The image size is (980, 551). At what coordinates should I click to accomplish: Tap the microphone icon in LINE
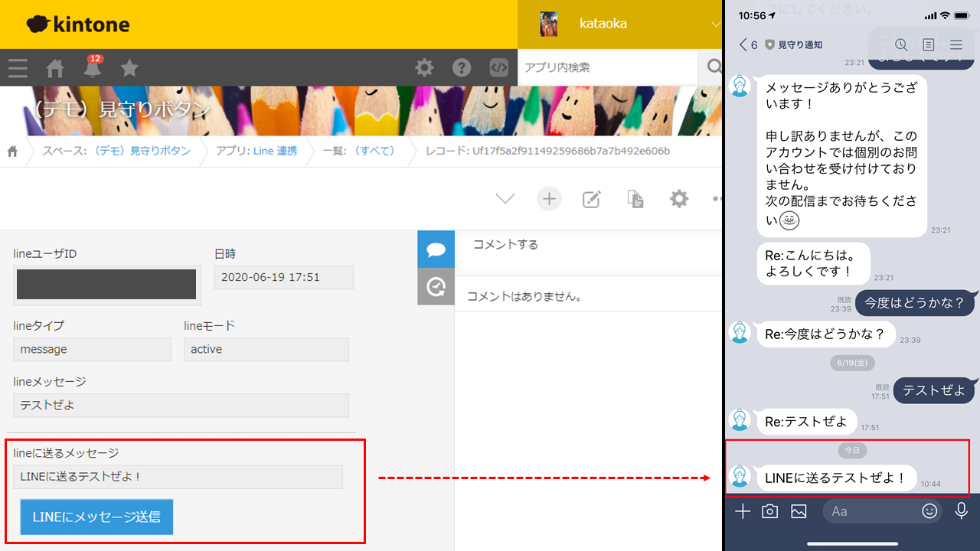[x=962, y=511]
